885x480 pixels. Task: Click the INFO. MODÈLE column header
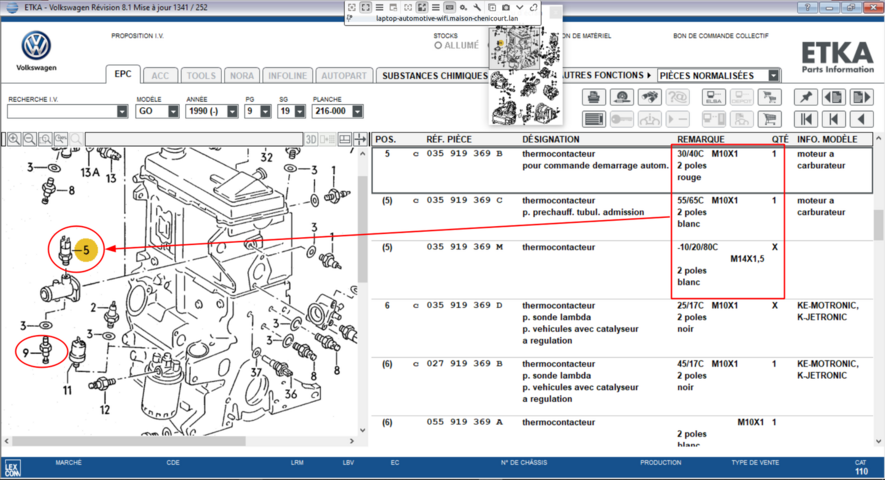[x=827, y=139]
